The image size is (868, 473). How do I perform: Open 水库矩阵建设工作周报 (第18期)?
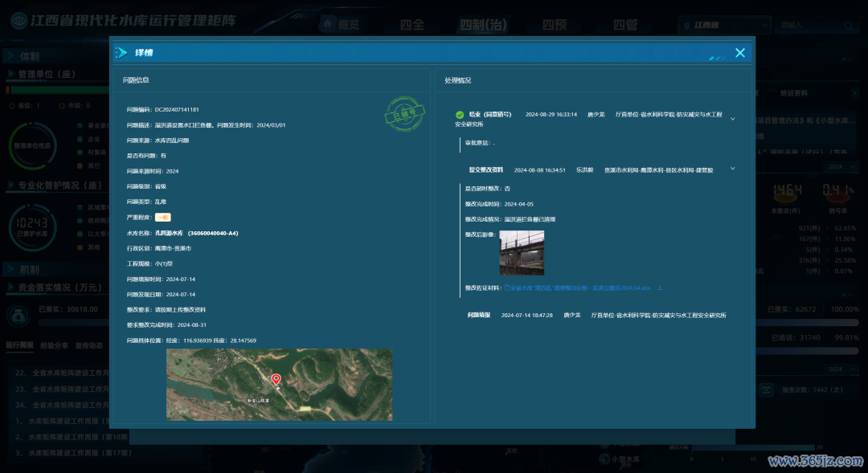tap(72, 437)
